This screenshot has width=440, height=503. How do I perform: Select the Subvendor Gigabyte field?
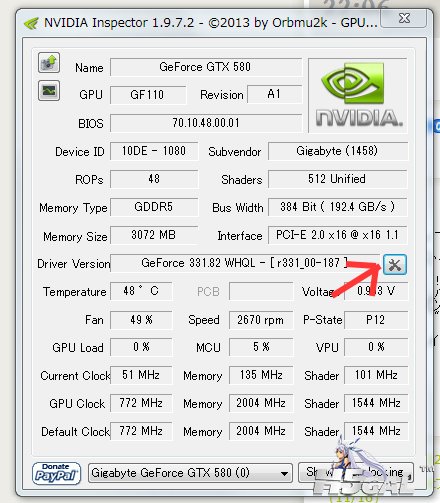[x=338, y=151]
